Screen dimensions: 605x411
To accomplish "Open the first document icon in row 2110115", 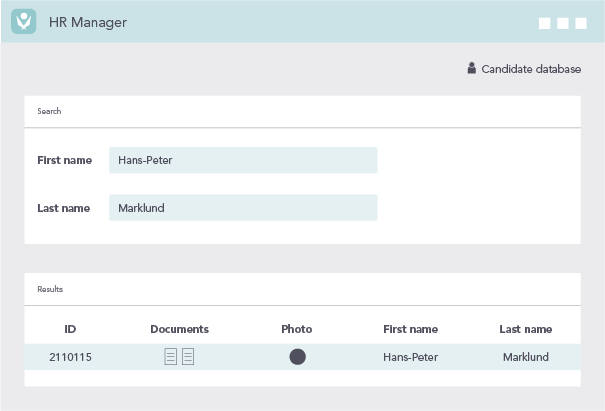I will point(171,357).
